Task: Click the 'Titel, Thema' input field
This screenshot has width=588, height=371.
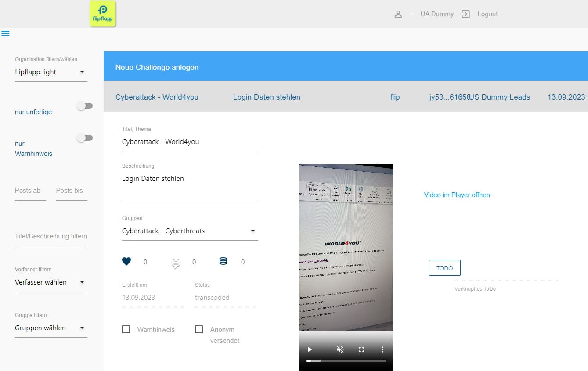Action: click(190, 142)
